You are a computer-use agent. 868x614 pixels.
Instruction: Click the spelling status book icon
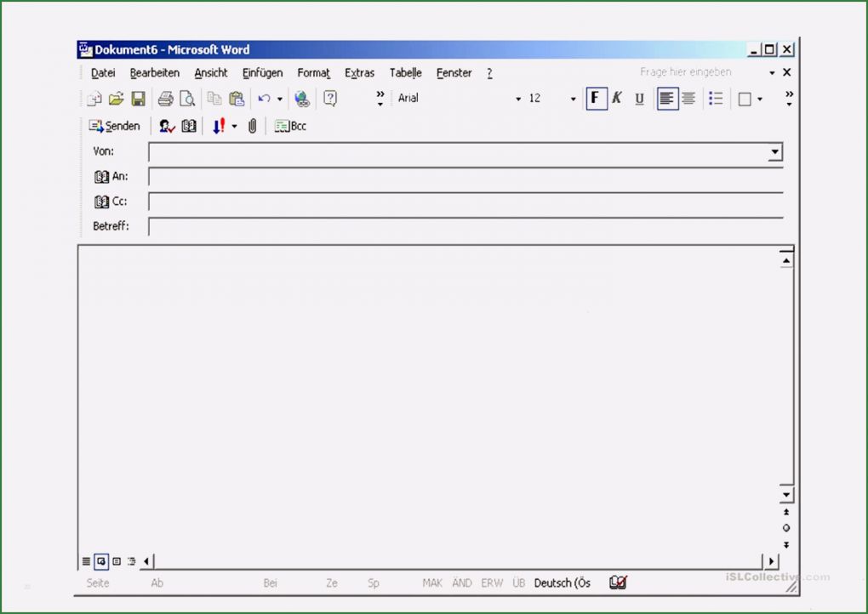click(618, 583)
